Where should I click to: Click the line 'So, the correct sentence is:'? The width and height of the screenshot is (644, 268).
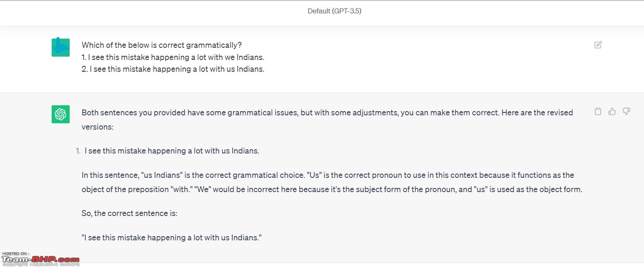(129, 213)
